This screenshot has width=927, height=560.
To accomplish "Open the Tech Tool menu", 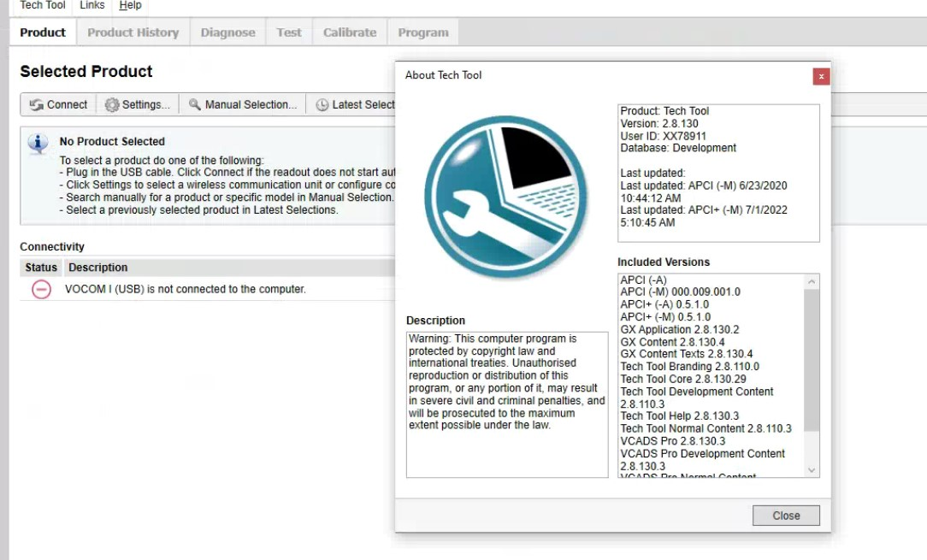I will [x=43, y=5].
